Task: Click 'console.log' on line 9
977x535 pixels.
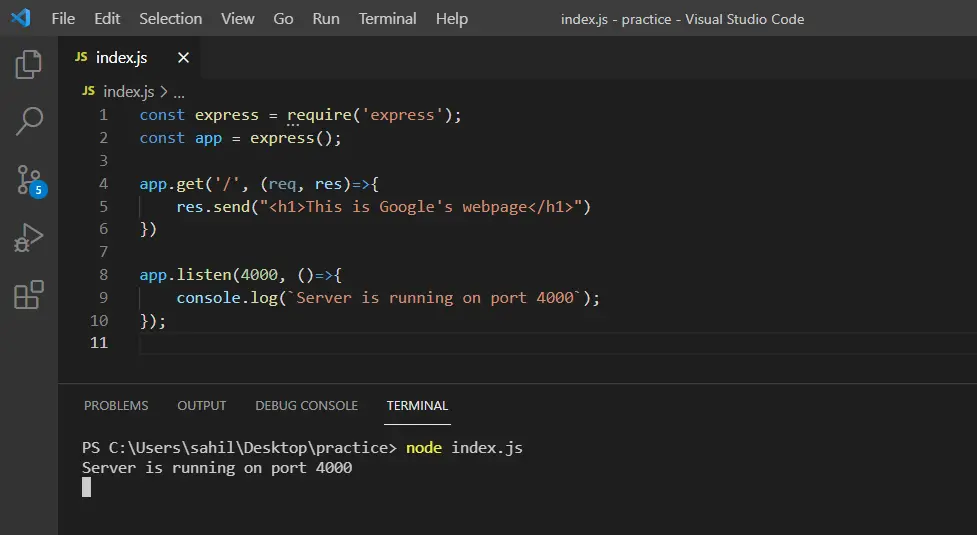Action: [x=227, y=298]
